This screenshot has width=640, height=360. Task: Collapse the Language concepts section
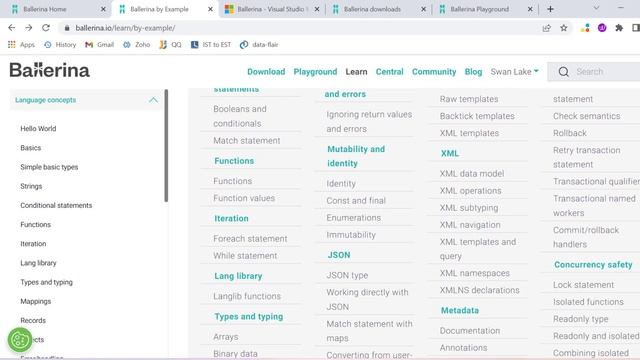coord(153,100)
